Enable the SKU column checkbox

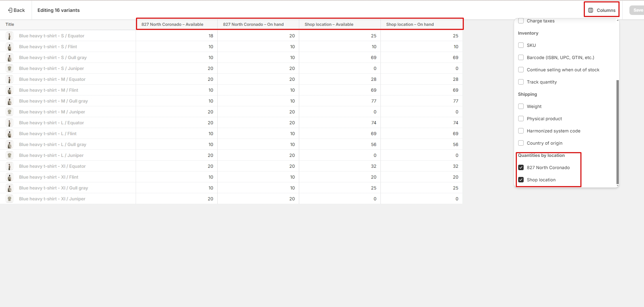point(521,45)
